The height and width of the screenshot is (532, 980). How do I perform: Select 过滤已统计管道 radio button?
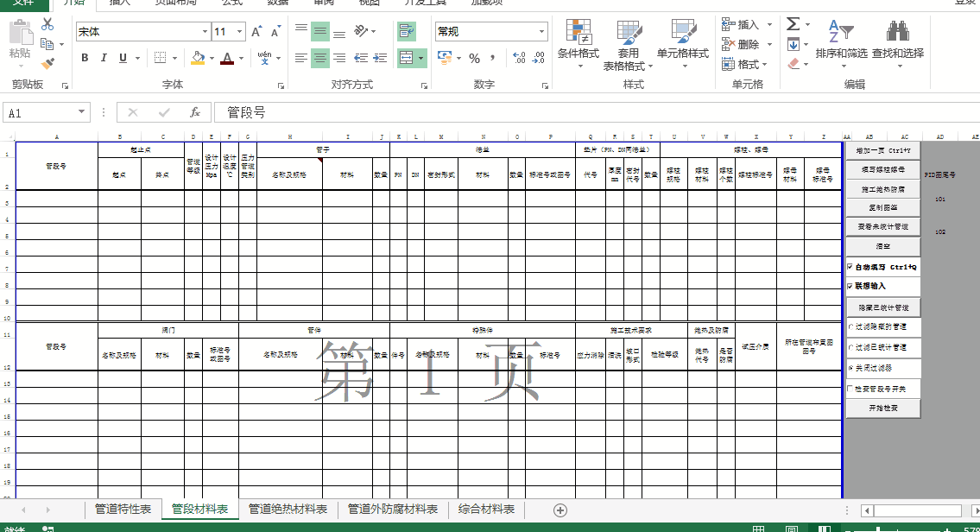click(850, 347)
